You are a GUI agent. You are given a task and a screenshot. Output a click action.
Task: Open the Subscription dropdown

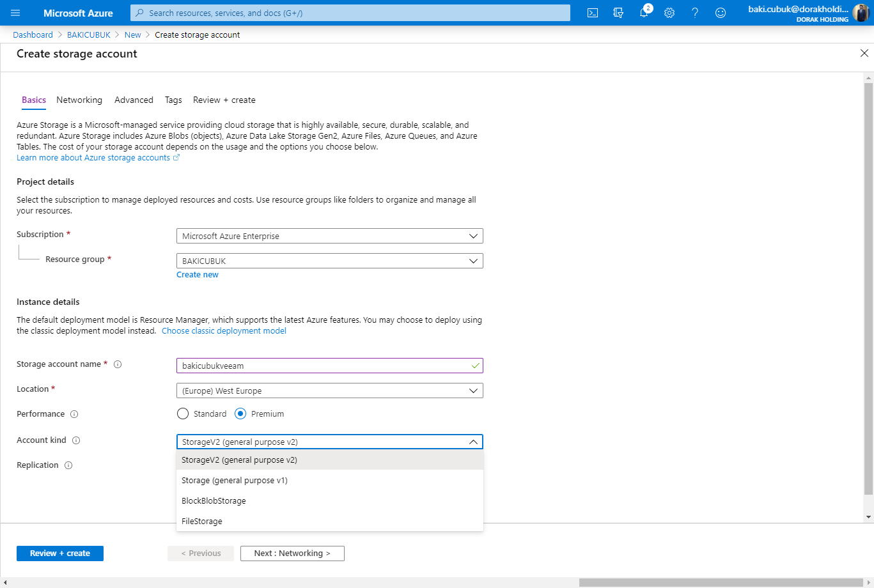pos(330,236)
